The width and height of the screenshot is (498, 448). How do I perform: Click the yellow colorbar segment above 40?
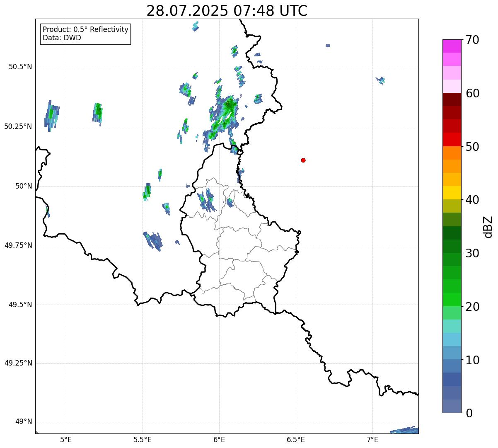(452, 193)
